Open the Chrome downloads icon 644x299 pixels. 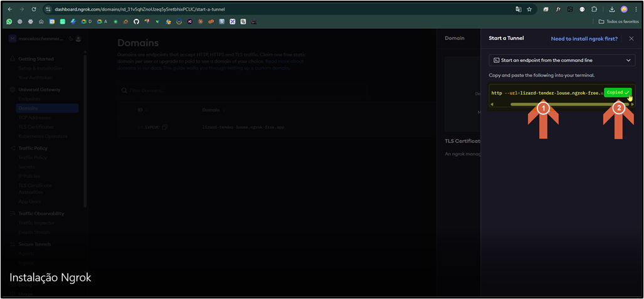(x=612, y=9)
